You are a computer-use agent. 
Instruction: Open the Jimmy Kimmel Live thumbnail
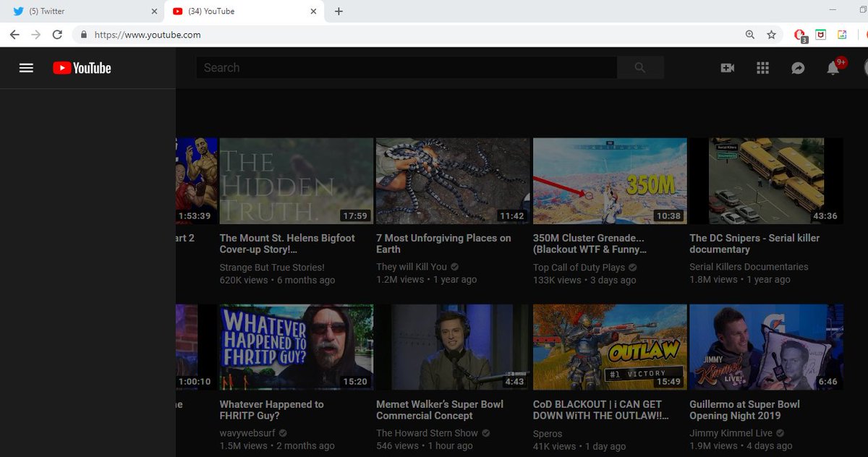pyautogui.click(x=766, y=347)
